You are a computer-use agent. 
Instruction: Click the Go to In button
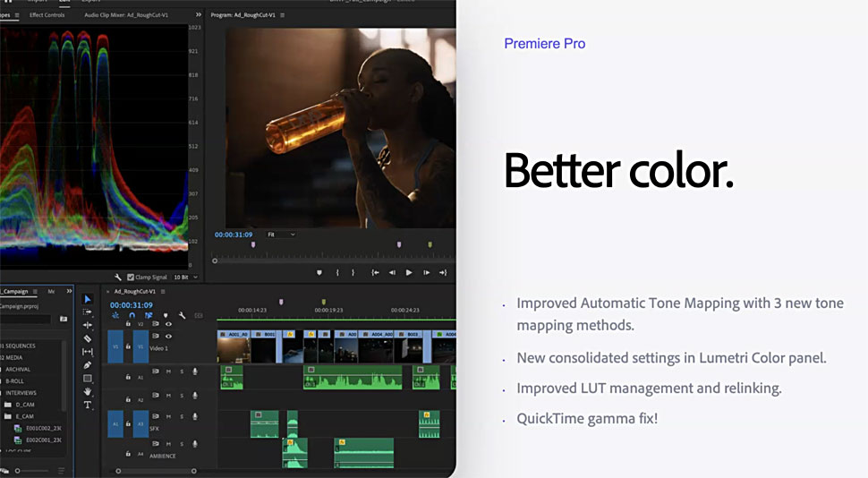coord(375,272)
